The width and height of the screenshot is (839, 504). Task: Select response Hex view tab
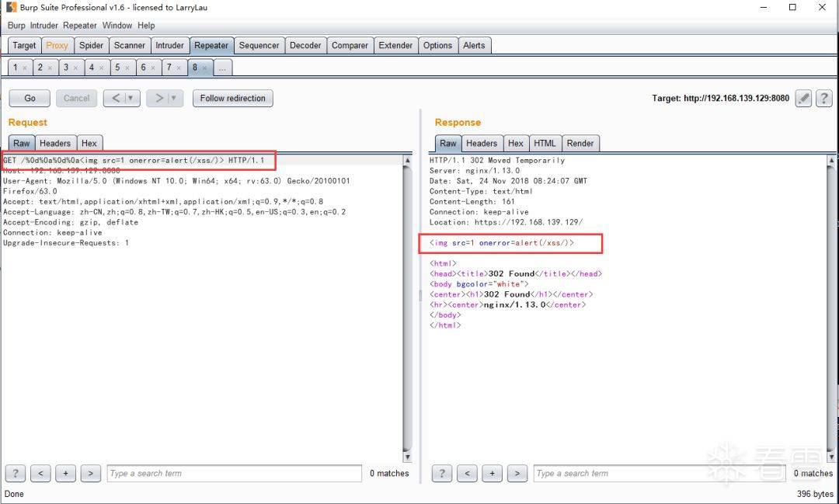coord(516,144)
